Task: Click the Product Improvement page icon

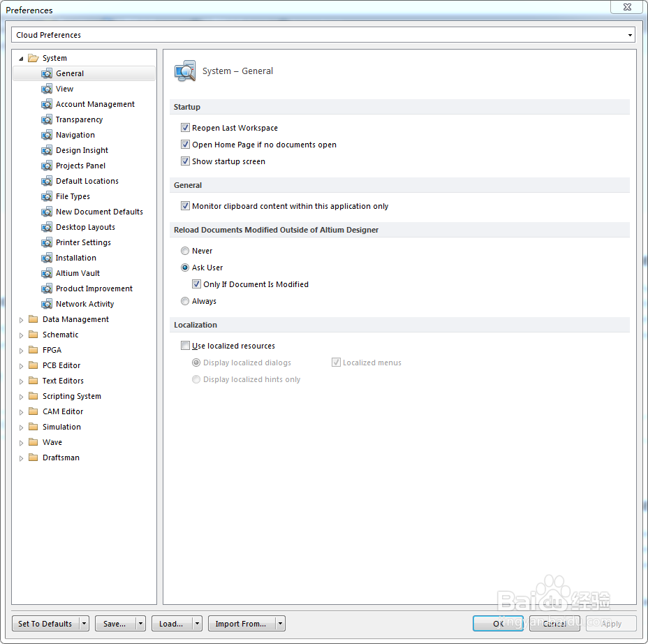Action: click(47, 288)
